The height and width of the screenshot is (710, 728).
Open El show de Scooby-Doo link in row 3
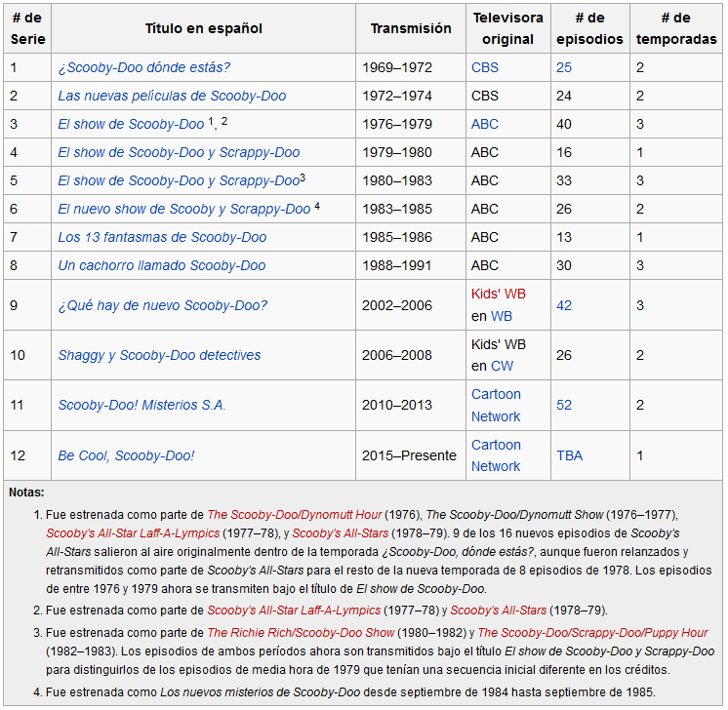[131, 125]
